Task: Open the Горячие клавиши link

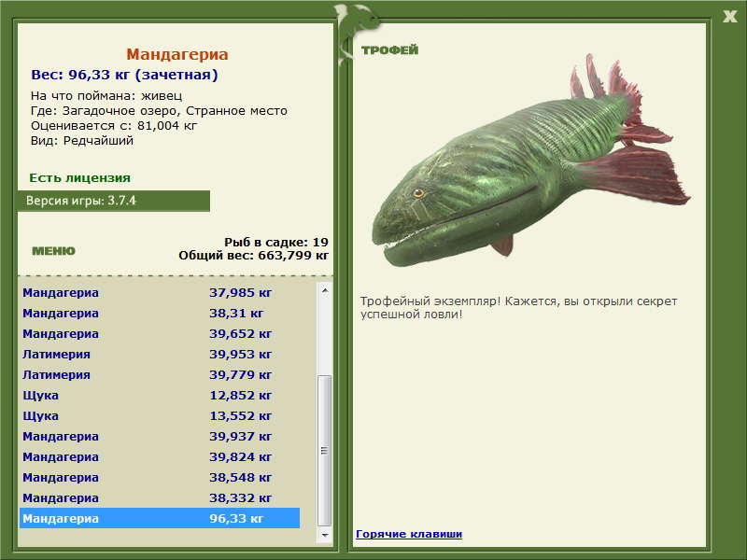Action: tap(409, 534)
